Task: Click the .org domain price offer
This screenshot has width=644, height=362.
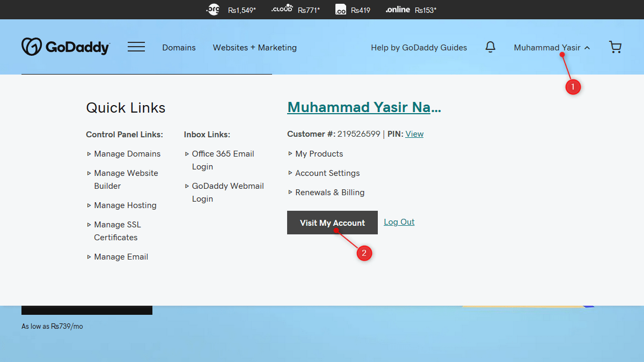Action: (x=231, y=10)
